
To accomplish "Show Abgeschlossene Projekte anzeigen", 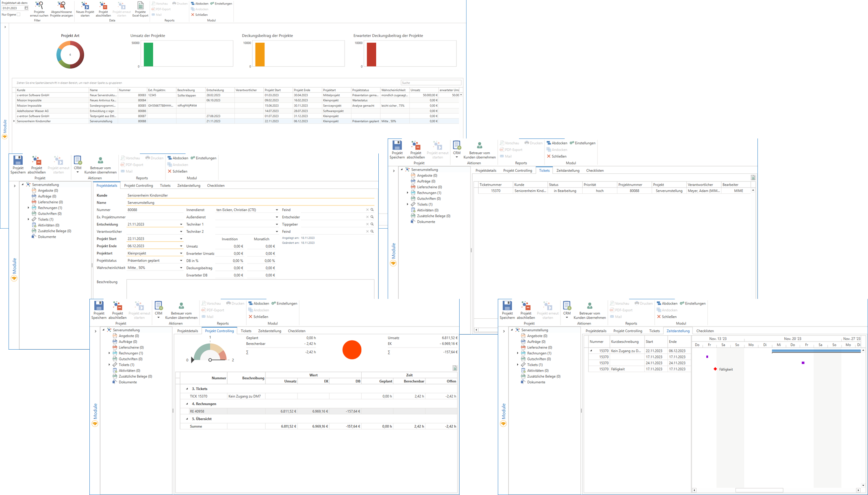I will (x=61, y=6).
